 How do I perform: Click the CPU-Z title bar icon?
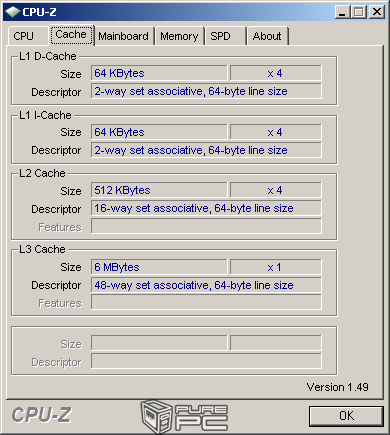(13, 12)
